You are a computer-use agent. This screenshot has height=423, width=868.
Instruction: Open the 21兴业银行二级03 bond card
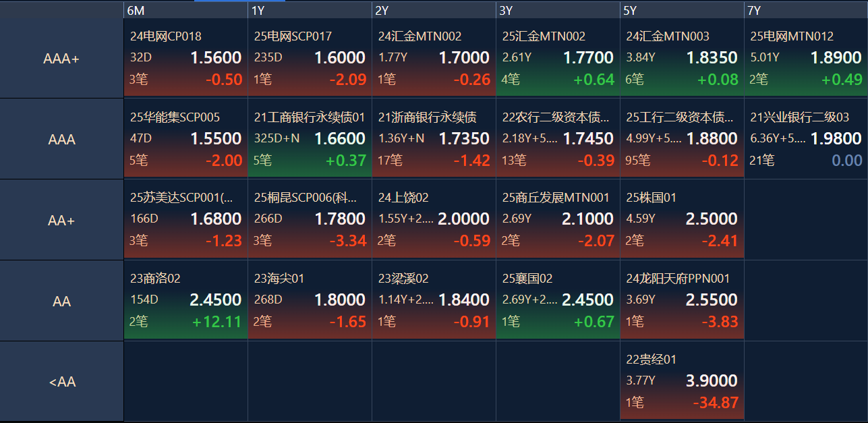point(806,138)
